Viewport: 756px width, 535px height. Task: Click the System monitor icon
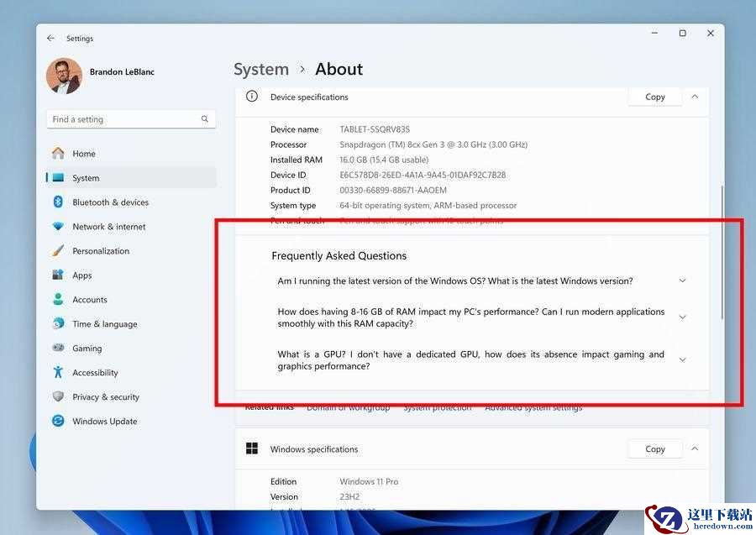point(58,178)
